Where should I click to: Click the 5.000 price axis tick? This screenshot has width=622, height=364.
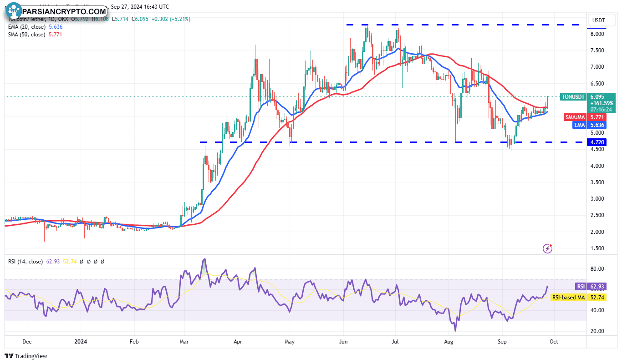point(597,133)
